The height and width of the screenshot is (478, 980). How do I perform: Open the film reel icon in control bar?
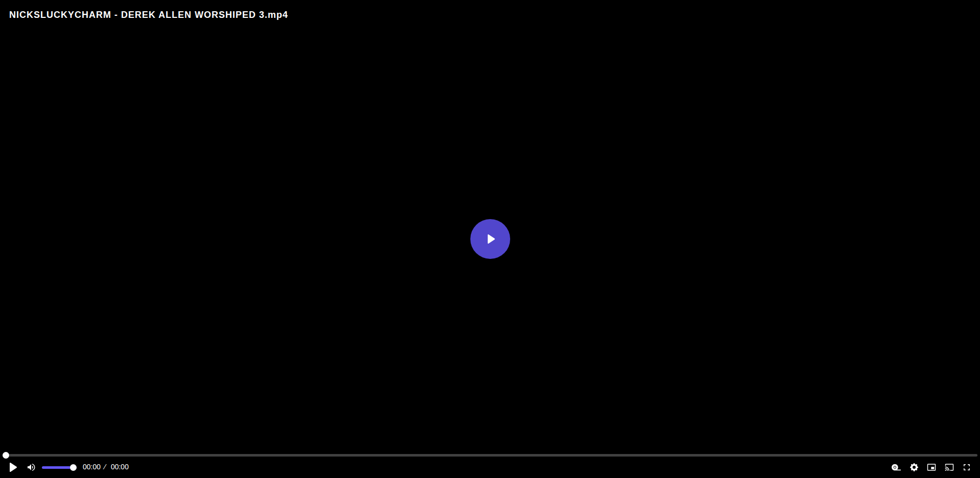[x=896, y=467]
